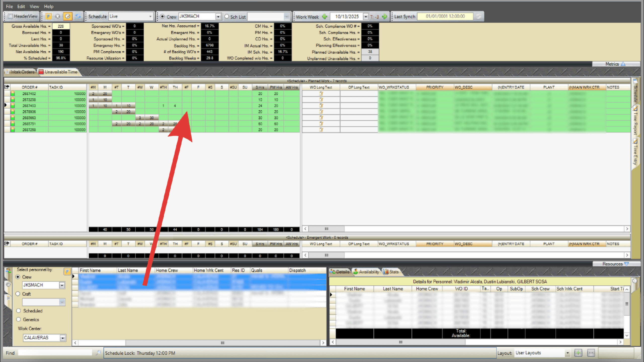The height and width of the screenshot is (362, 644).
Task: Click the highlighted clock icon in toolbar
Action: click(x=67, y=16)
